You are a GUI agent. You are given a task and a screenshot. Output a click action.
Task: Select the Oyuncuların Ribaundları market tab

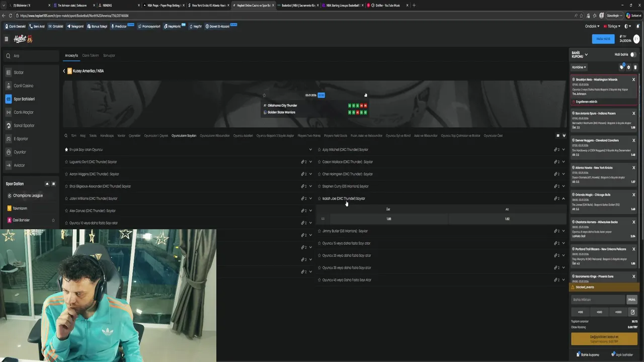coord(215,136)
